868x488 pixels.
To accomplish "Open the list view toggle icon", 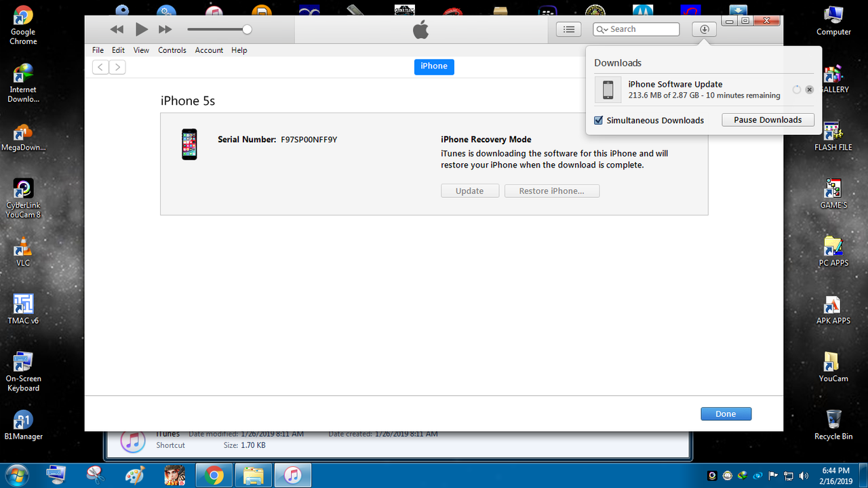I will pos(568,29).
